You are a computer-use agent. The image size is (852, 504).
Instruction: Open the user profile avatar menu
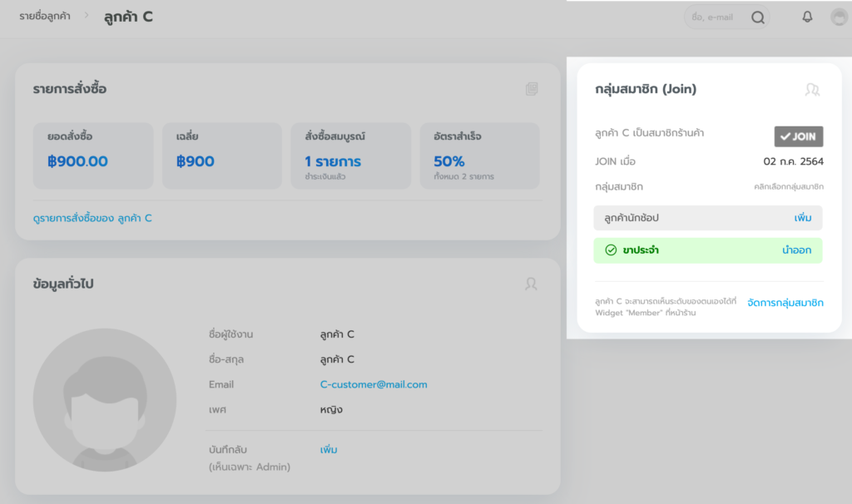pos(839,17)
